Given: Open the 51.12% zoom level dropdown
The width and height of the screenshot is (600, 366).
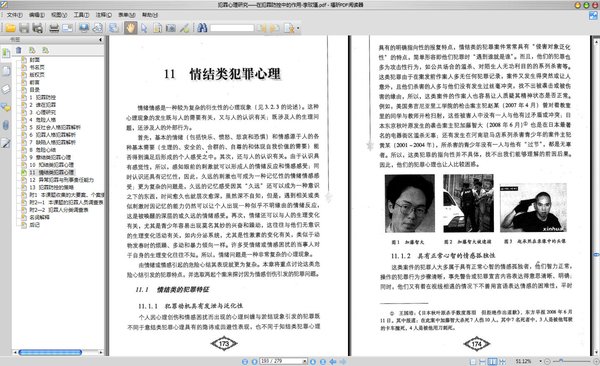Looking at the screenshot, I should 541,361.
